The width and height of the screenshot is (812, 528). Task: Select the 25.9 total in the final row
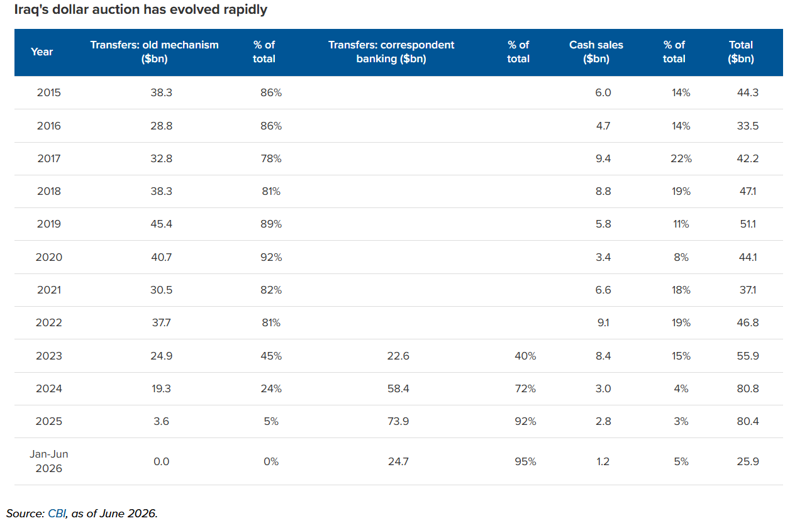pos(748,462)
